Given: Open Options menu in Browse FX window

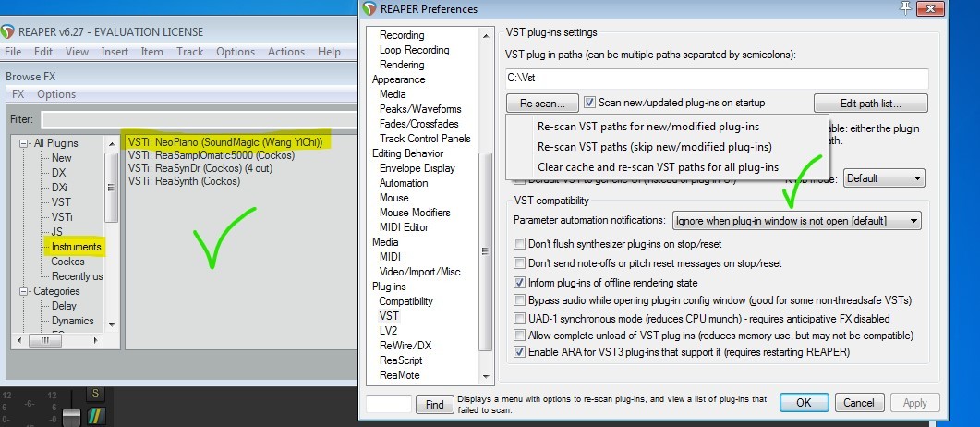Looking at the screenshot, I should pyautogui.click(x=56, y=94).
